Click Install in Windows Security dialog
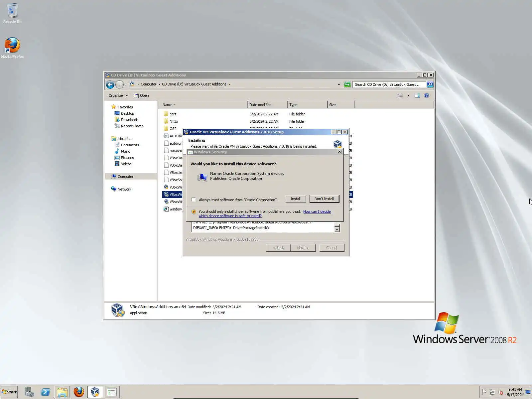 pos(296,199)
